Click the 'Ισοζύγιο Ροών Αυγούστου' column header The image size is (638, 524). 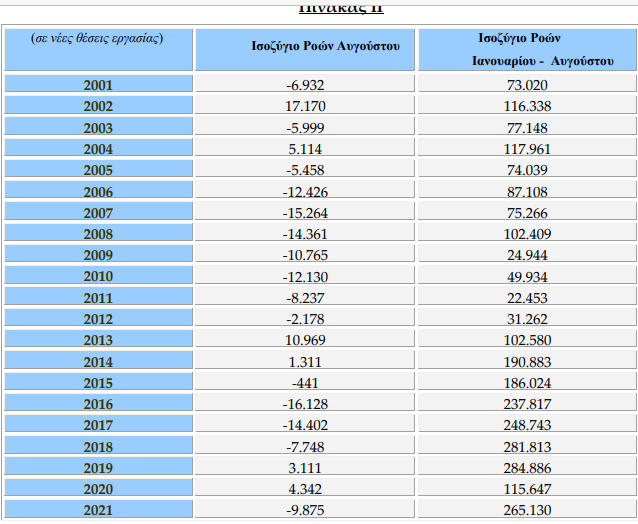(x=305, y=47)
